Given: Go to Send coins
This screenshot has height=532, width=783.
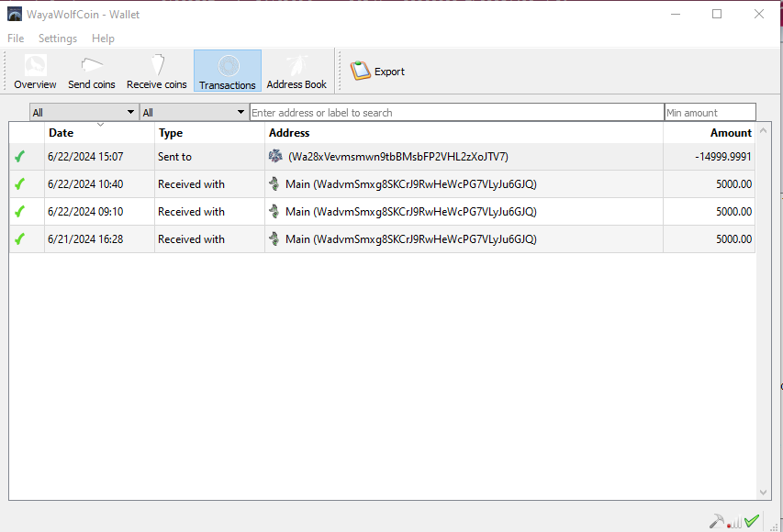Looking at the screenshot, I should click(x=92, y=72).
